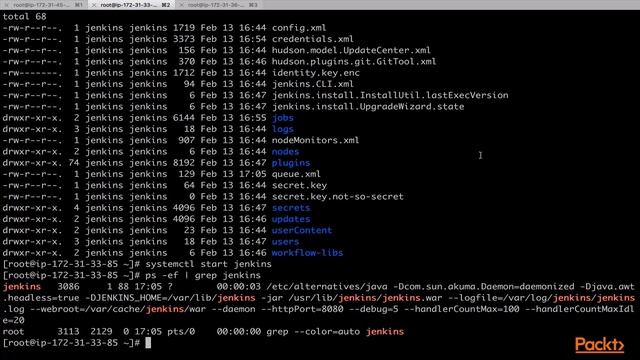Click the queue.xml file name

[296, 174]
